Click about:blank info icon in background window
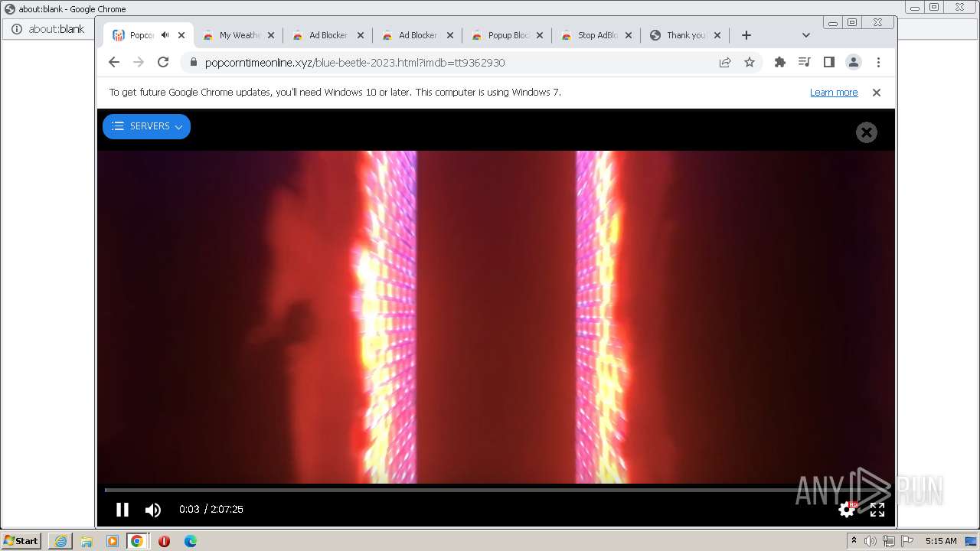The width and height of the screenshot is (980, 551). 17,29
